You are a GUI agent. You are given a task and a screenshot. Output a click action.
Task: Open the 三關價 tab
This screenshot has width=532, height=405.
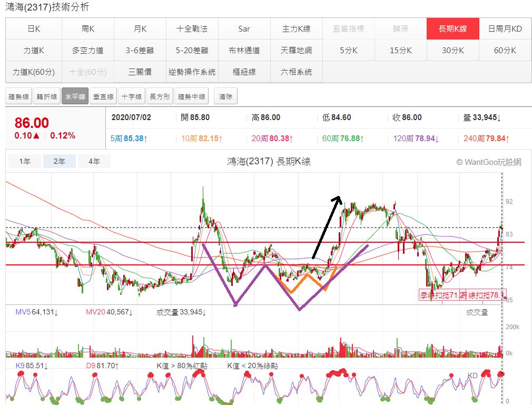(x=140, y=72)
